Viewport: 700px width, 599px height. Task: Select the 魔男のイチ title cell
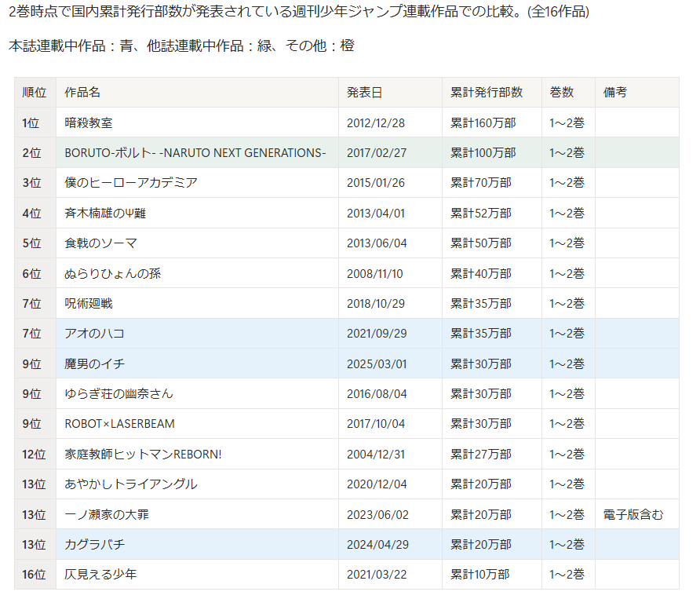(x=95, y=363)
